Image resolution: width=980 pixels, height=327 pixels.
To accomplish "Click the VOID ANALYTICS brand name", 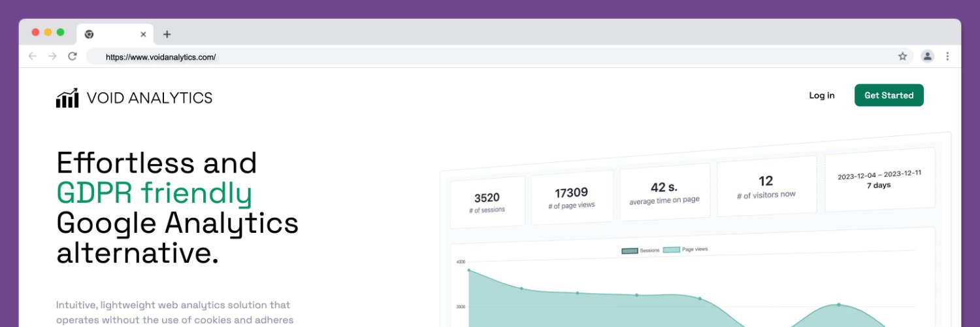I will point(150,98).
